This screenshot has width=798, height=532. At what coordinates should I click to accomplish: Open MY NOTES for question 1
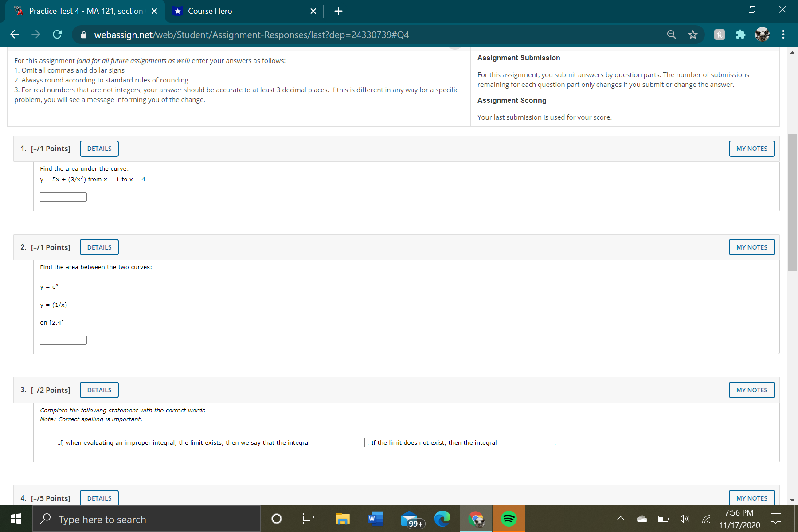coord(752,149)
